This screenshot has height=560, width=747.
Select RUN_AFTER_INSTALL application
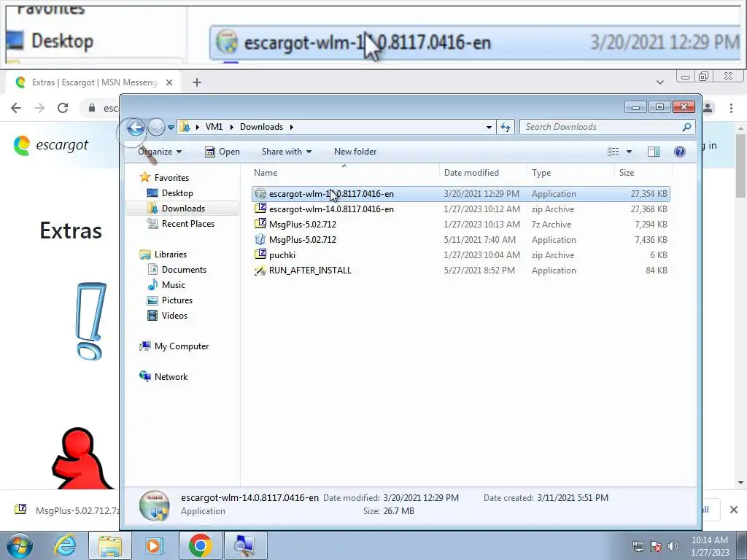(x=461, y=270)
